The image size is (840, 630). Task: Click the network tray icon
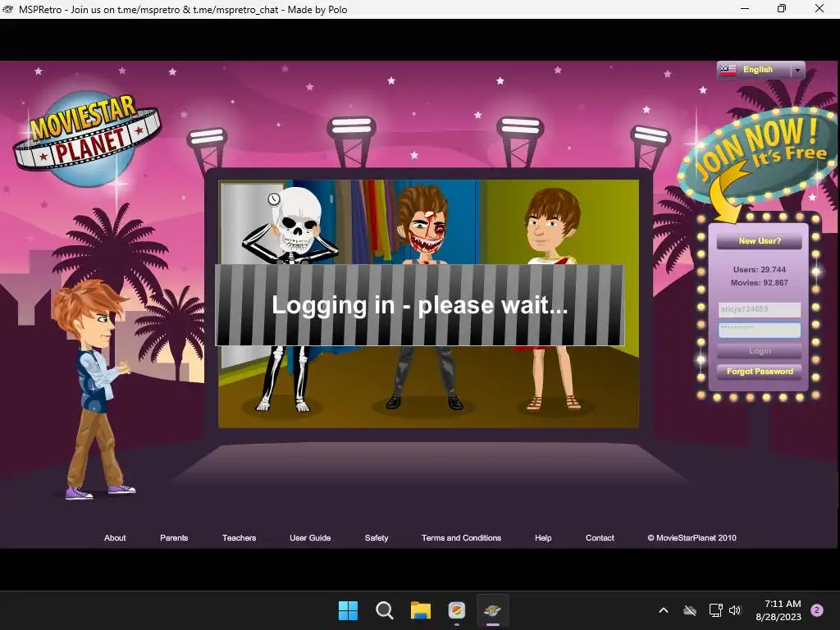715,610
